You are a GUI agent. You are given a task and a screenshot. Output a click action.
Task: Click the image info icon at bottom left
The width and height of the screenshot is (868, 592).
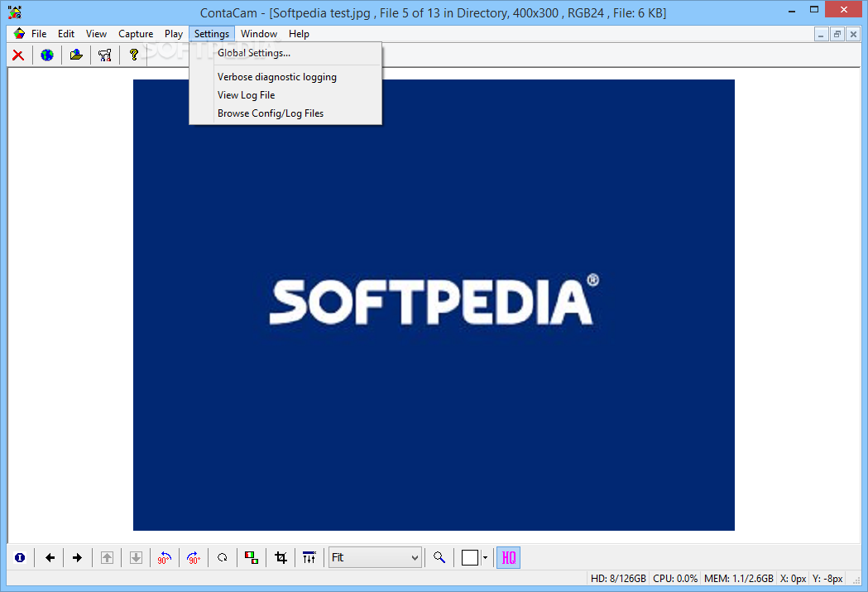pos(20,558)
